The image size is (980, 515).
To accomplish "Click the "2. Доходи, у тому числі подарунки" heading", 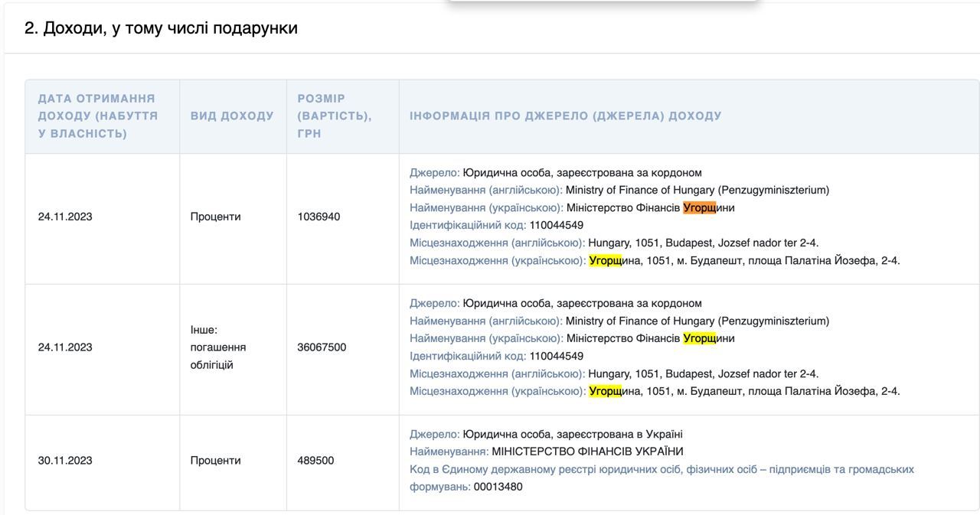I will pyautogui.click(x=161, y=28).
